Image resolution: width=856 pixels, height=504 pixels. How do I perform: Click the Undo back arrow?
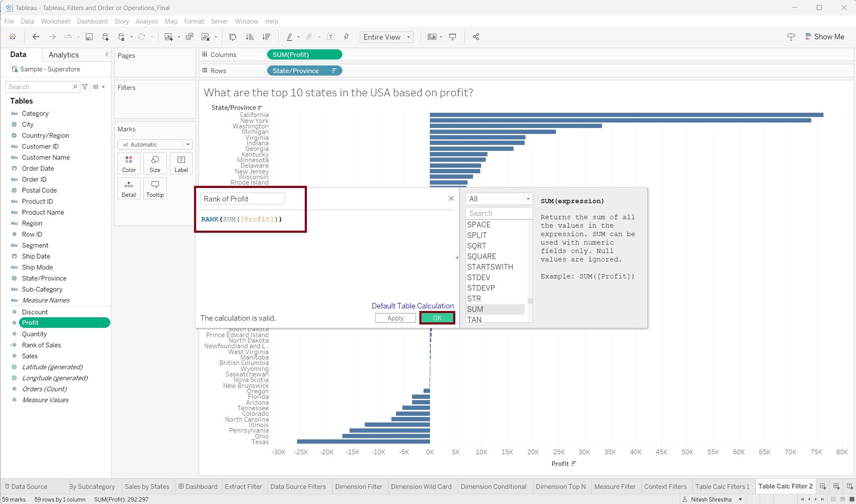pos(36,37)
